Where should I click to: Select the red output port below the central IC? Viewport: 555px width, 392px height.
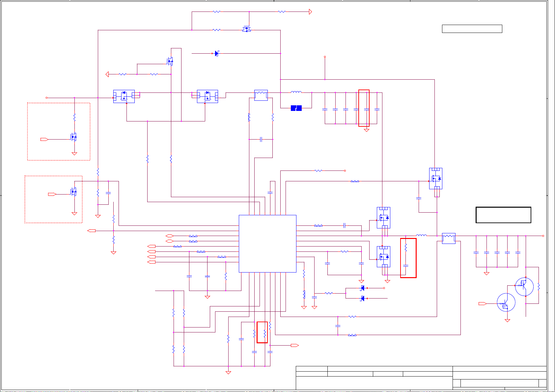(x=295, y=345)
